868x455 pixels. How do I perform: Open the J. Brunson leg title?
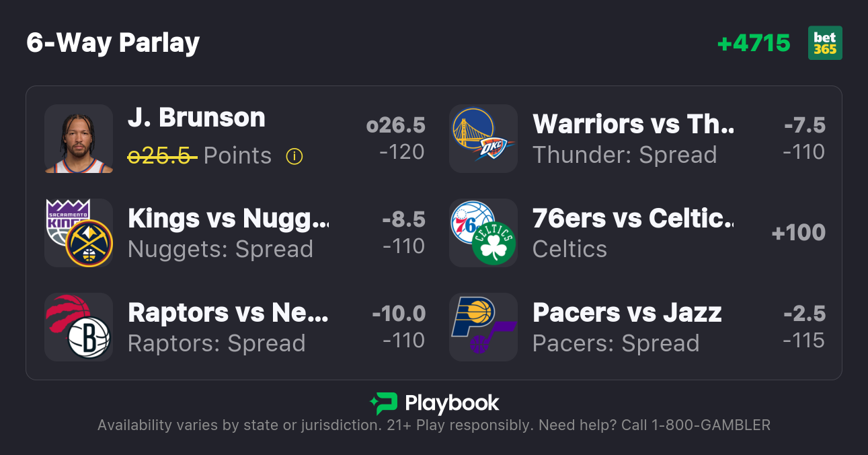click(196, 118)
